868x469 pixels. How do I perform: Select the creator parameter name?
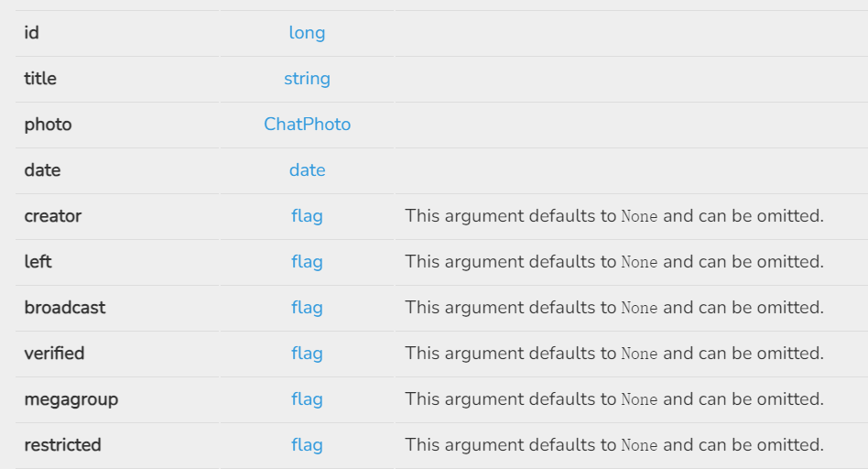tap(53, 216)
